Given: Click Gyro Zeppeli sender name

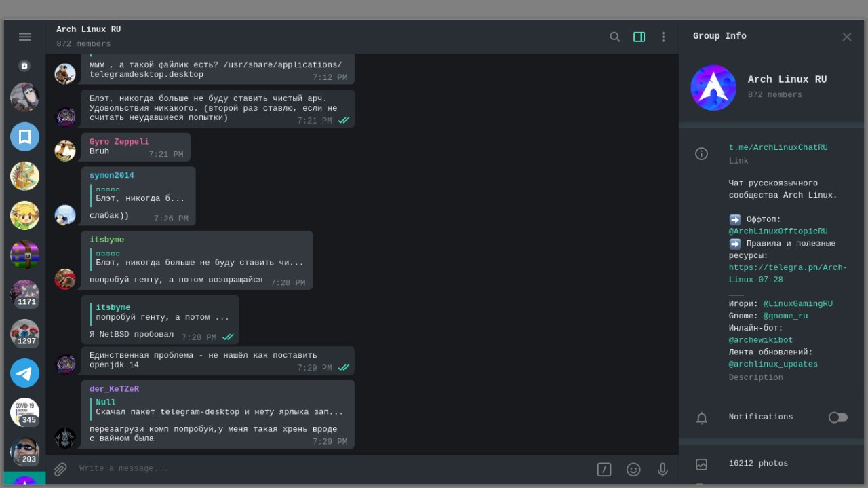Looking at the screenshot, I should [x=119, y=142].
